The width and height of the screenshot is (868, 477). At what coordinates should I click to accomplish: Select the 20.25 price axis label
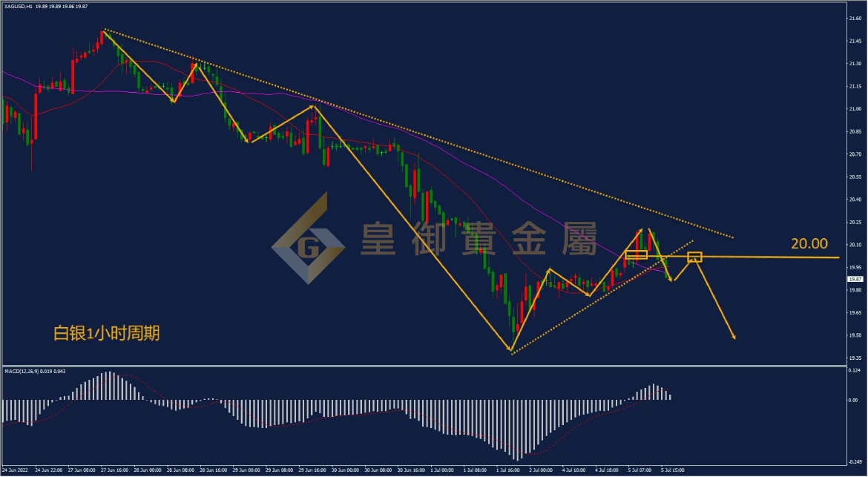pyautogui.click(x=855, y=222)
